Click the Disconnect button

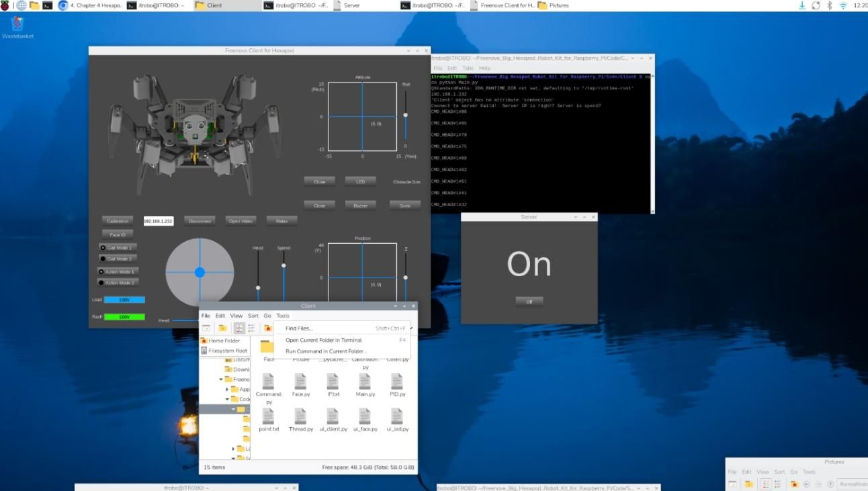pos(200,221)
